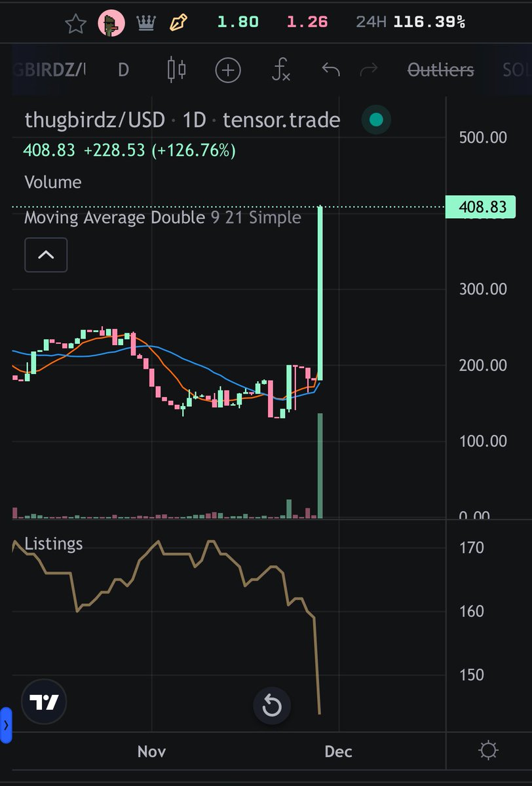The image size is (532, 786).
Task: Tap the pen nib icon in the top bar
Action: click(x=179, y=24)
